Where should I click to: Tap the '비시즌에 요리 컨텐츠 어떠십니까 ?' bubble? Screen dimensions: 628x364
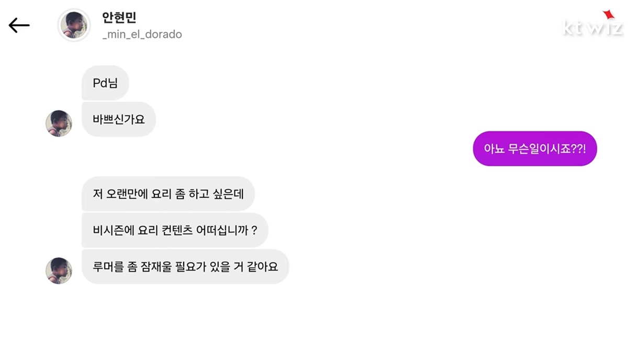point(175,230)
